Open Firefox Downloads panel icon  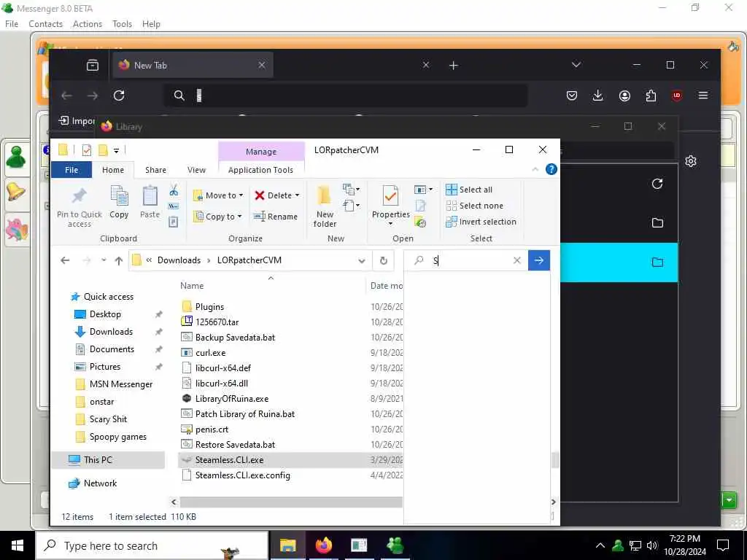[598, 96]
